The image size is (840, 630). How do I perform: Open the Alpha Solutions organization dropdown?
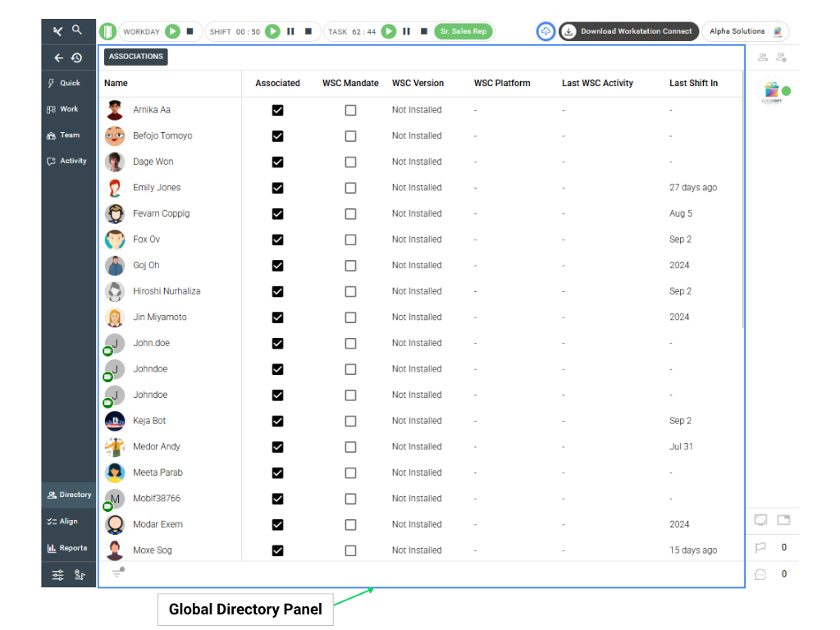(745, 31)
